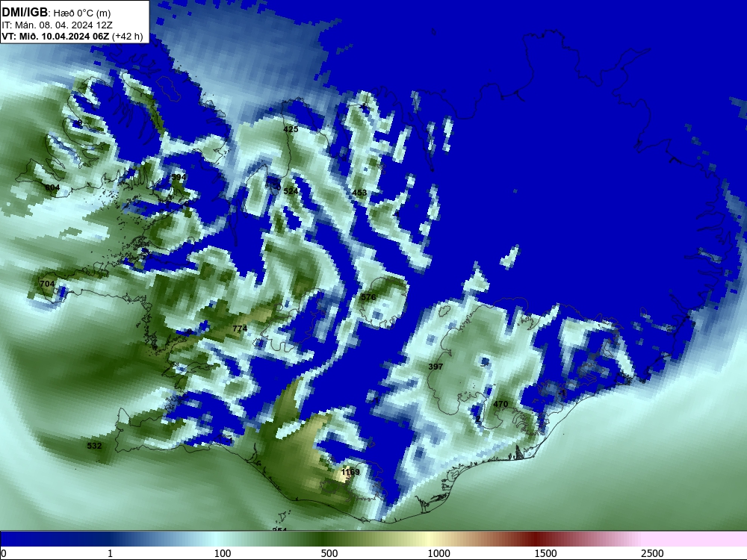Click the legend tick label 1000
This screenshot has width=747, height=560.
tap(438, 553)
